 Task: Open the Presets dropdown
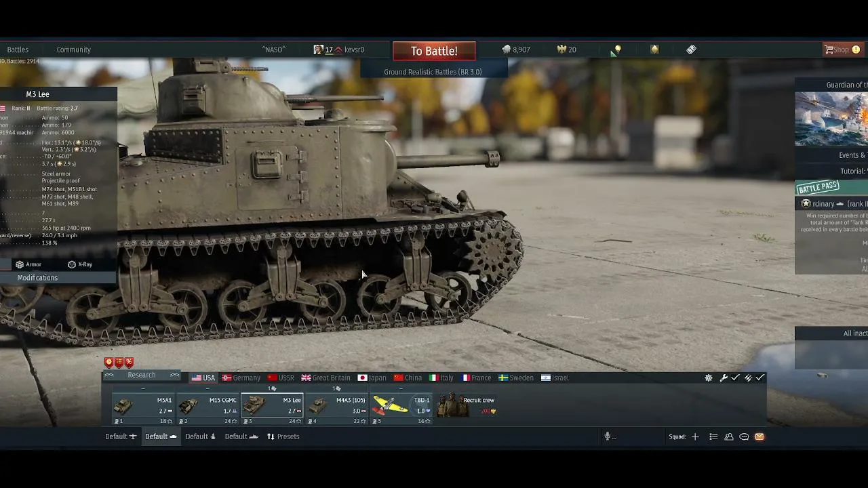283,436
